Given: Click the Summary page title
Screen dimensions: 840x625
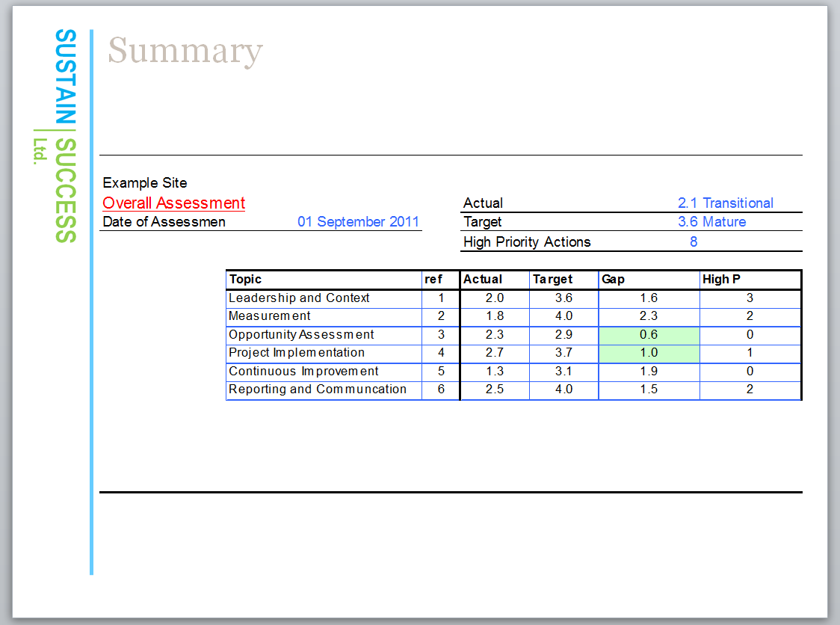Looking at the screenshot, I should [185, 51].
